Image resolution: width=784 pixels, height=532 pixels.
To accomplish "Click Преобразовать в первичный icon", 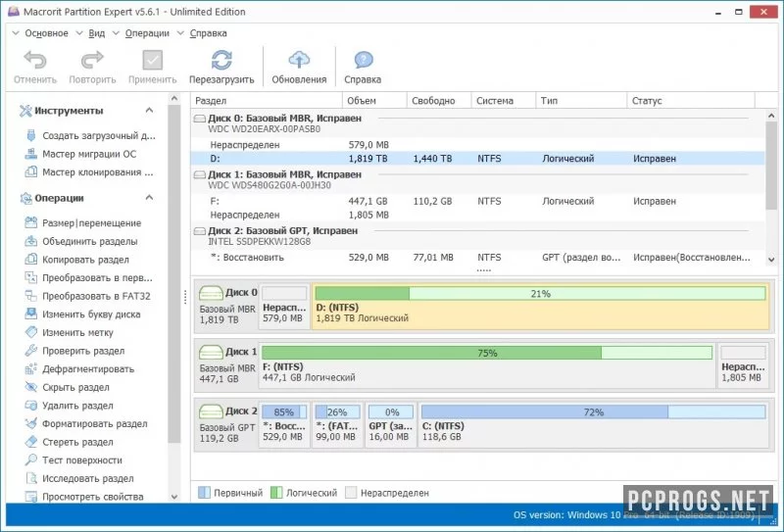I will (31, 277).
